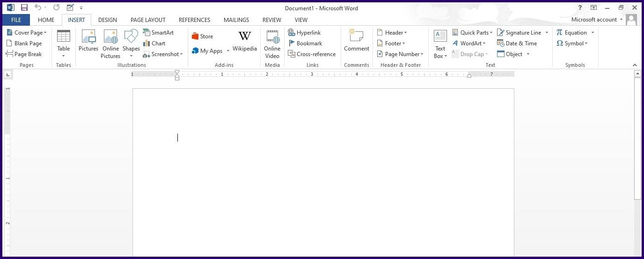The width and height of the screenshot is (644, 259).
Task: Insert a Cross-reference
Action: click(312, 54)
